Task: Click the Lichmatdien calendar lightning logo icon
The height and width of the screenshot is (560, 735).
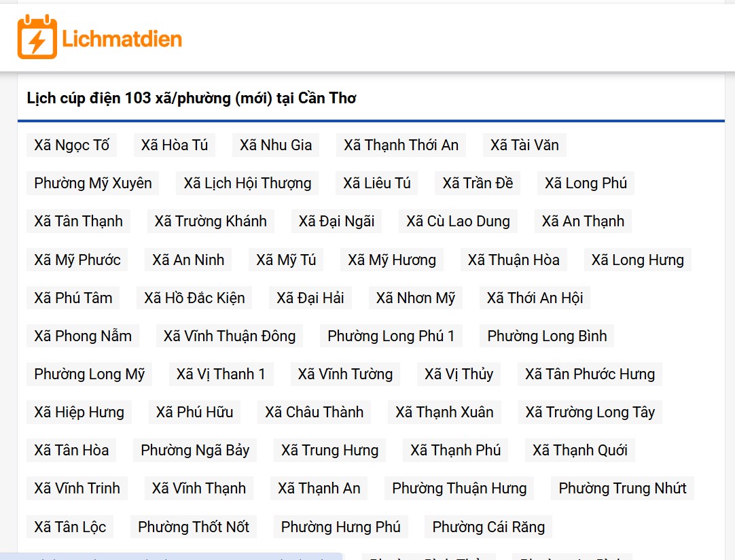Action: pos(37,37)
